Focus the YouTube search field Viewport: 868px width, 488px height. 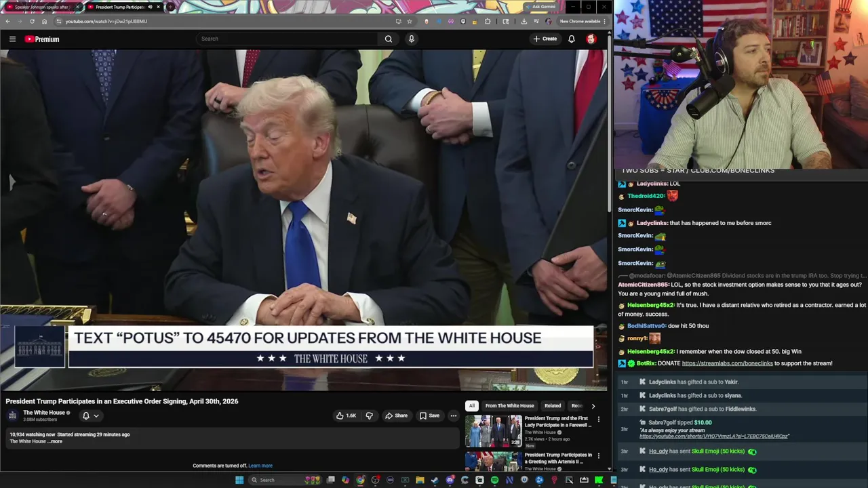coord(288,39)
